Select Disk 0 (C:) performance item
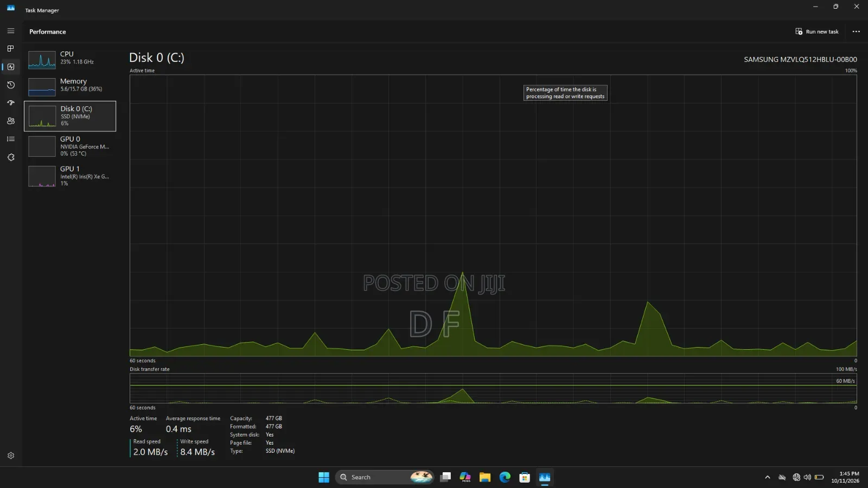Image resolution: width=868 pixels, height=488 pixels. pos(70,116)
